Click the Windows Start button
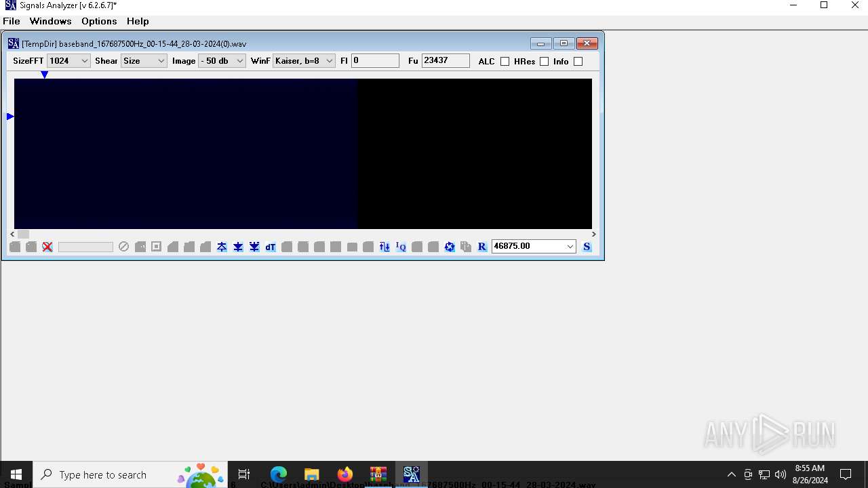The width and height of the screenshot is (868, 488). click(16, 474)
